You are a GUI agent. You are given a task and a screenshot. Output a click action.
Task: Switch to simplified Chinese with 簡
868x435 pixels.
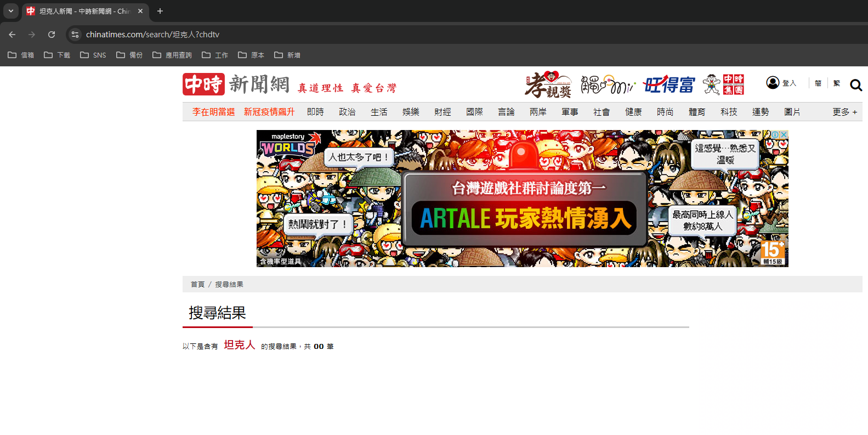click(818, 83)
